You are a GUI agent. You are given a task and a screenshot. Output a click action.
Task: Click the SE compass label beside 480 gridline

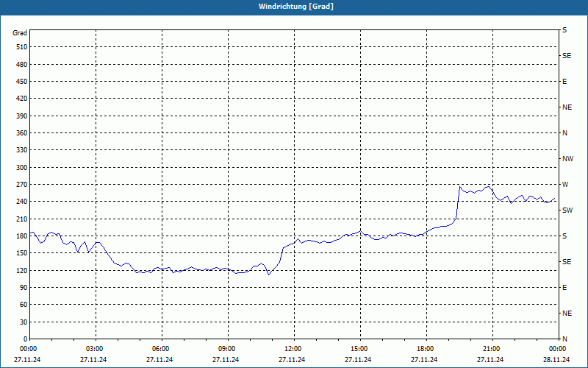coord(567,56)
